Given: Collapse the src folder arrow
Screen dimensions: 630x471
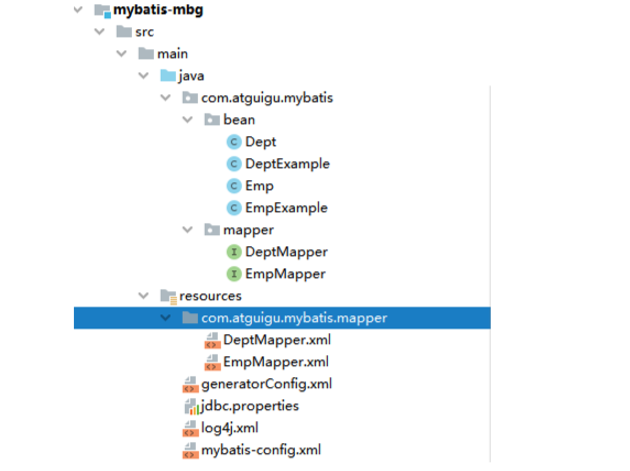Looking at the screenshot, I should tap(99, 32).
